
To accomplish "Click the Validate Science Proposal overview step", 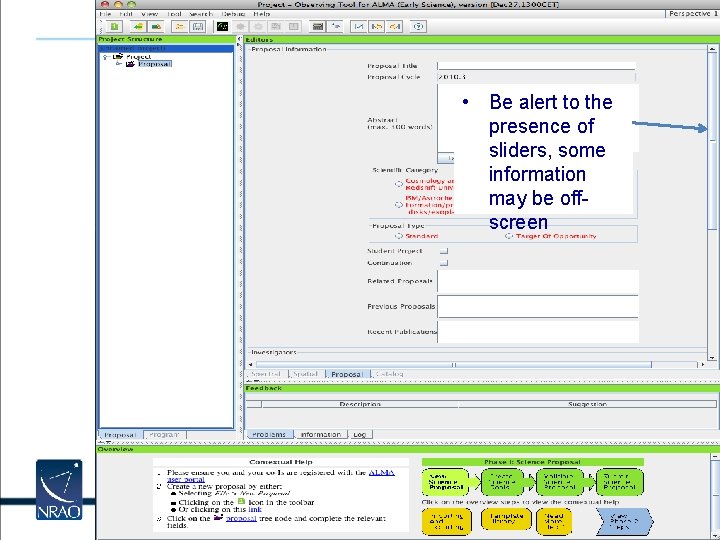I will click(x=560, y=482).
